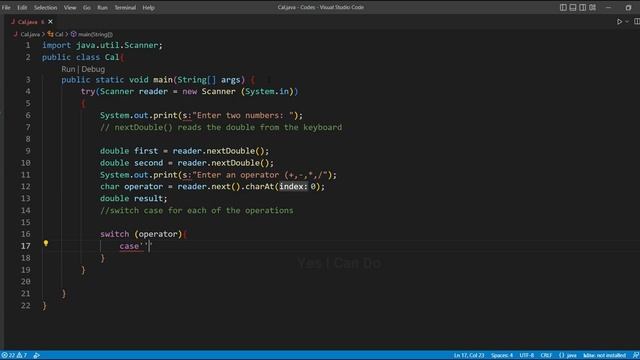This screenshot has height=360, width=640.
Task: Click 'double second = reader.nextDouble();' line
Action: [187, 163]
